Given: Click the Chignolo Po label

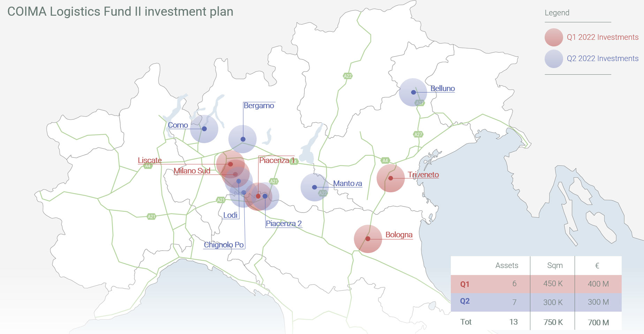Looking at the screenshot, I should pos(223,245).
